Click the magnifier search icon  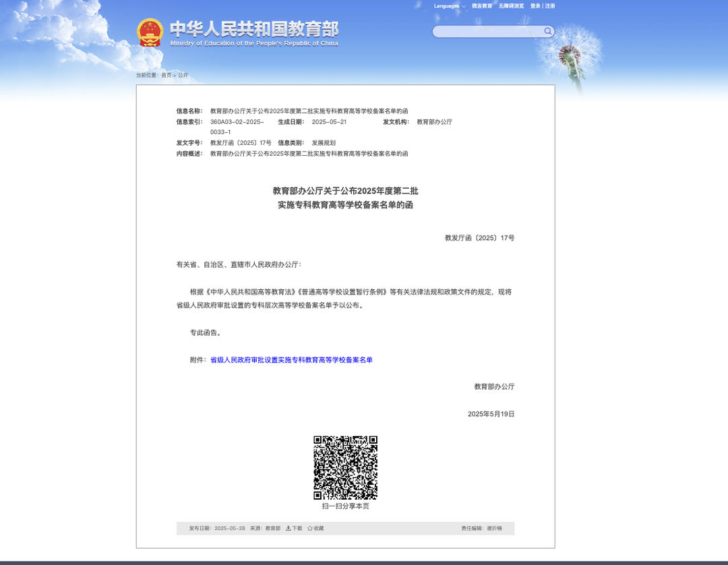point(548,31)
